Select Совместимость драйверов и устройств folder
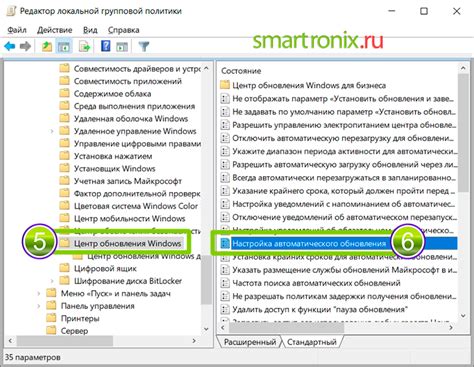 pos(137,69)
